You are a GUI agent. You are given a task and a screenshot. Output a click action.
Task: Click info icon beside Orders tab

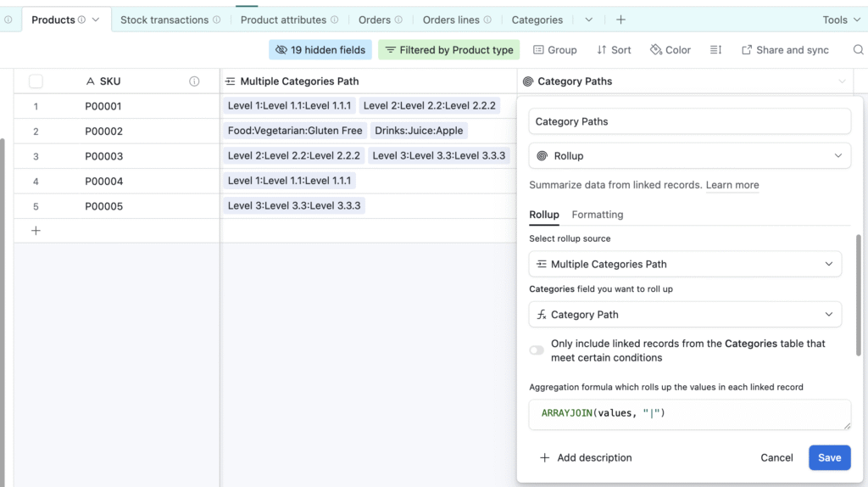pyautogui.click(x=398, y=20)
